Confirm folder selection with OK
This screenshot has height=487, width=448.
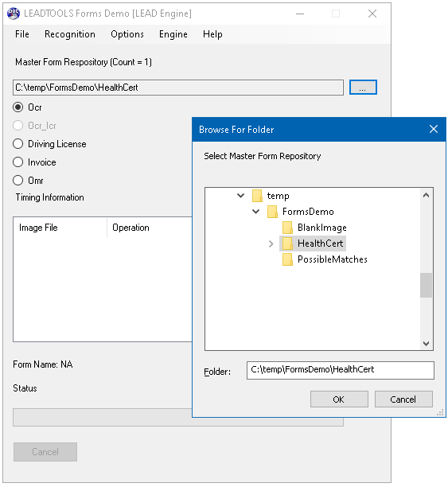tap(339, 399)
